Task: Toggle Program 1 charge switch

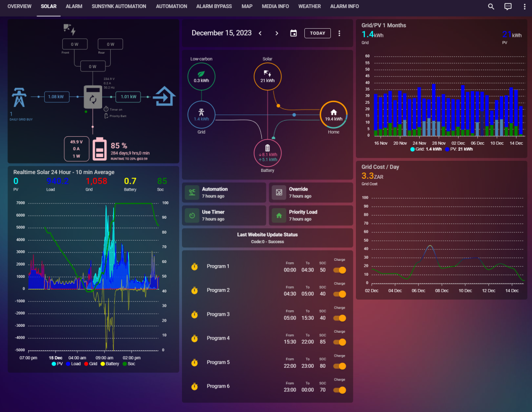Action: (339, 270)
